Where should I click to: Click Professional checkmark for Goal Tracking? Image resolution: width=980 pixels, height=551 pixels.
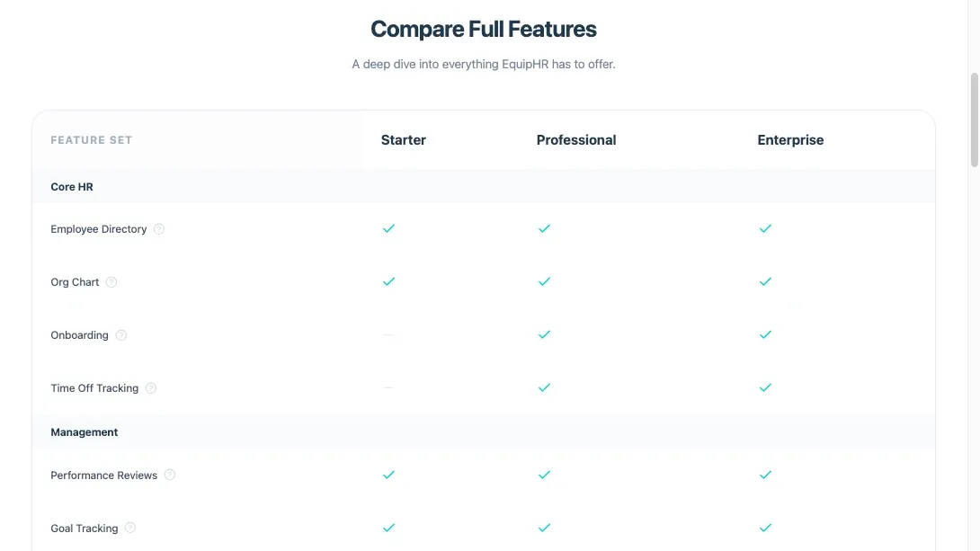coord(544,528)
